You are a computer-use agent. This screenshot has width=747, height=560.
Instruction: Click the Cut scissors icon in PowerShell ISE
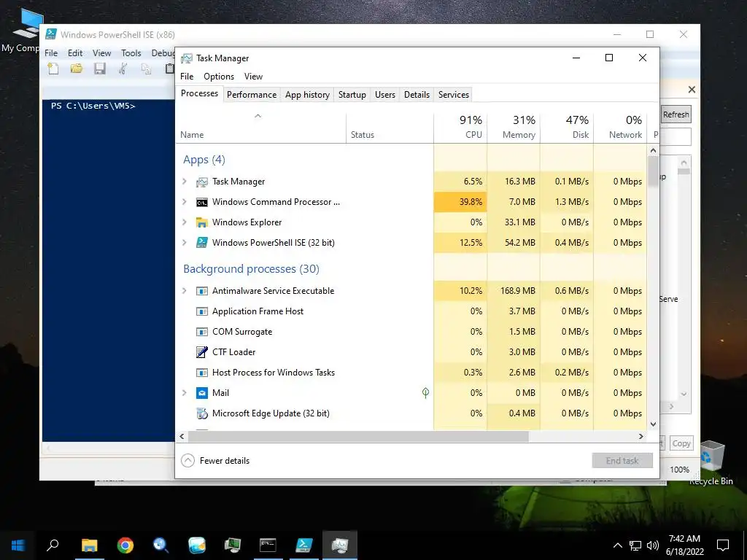click(x=123, y=69)
